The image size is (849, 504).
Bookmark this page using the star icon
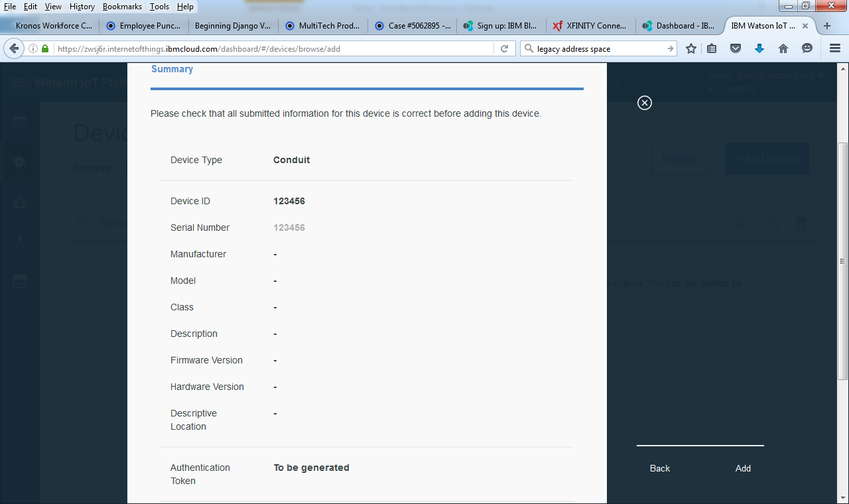click(691, 48)
